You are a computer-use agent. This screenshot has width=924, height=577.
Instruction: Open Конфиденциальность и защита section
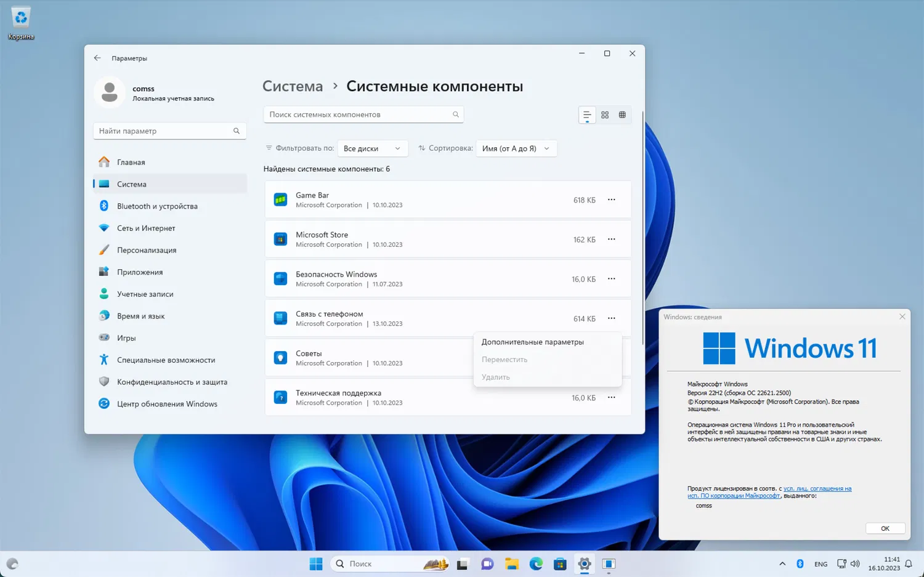[x=170, y=382]
